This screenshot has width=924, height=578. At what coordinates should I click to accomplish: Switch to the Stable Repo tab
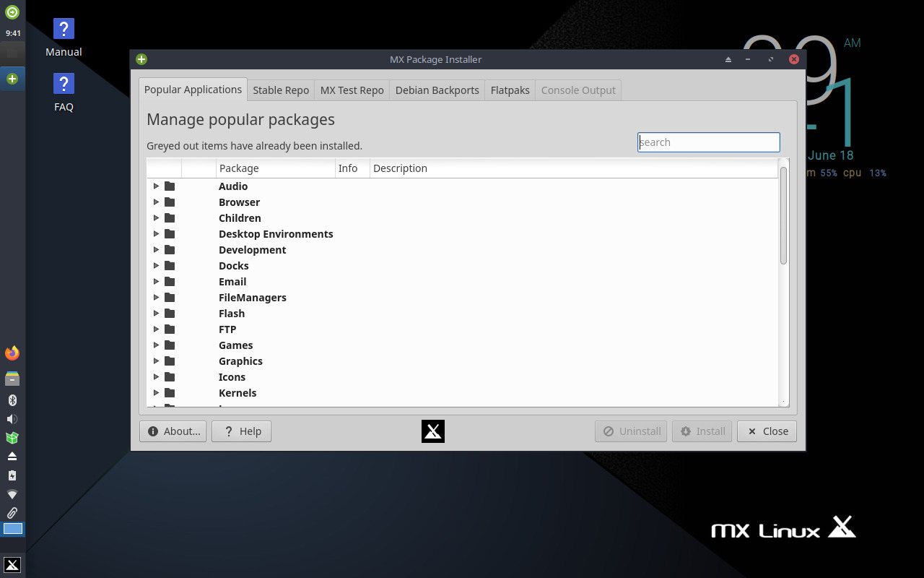click(x=281, y=90)
